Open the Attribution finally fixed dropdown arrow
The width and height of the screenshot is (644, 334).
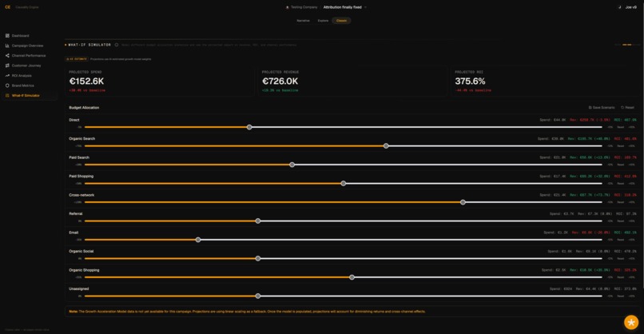click(365, 7)
